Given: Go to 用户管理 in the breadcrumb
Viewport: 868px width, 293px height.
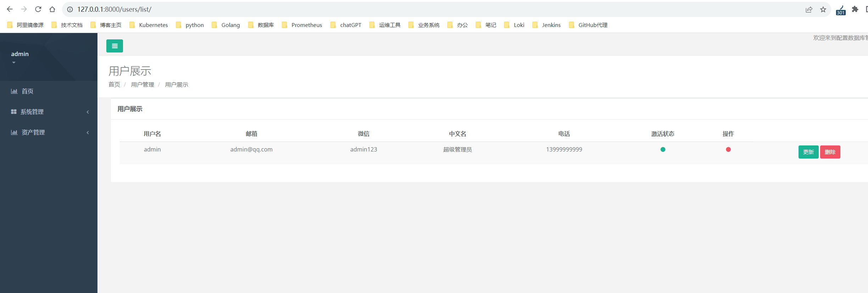Looking at the screenshot, I should (142, 84).
